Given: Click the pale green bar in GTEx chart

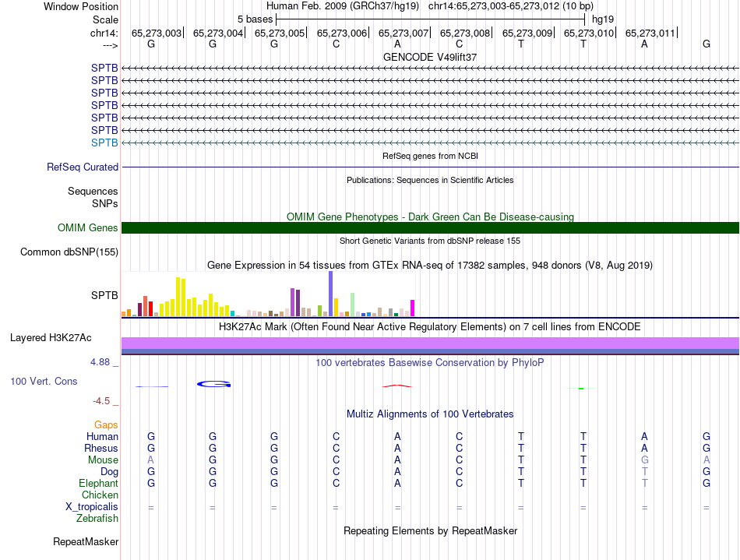Looking at the screenshot, I should coord(353,305).
